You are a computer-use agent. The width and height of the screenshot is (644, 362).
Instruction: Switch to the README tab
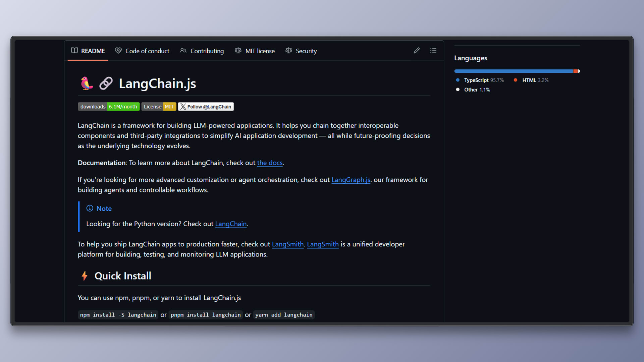click(x=93, y=51)
